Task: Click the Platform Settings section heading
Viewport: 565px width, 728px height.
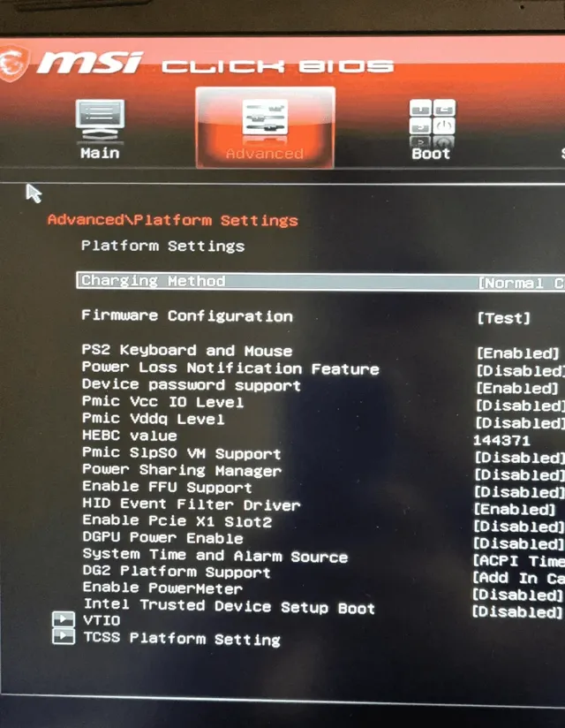Action: 162,246
